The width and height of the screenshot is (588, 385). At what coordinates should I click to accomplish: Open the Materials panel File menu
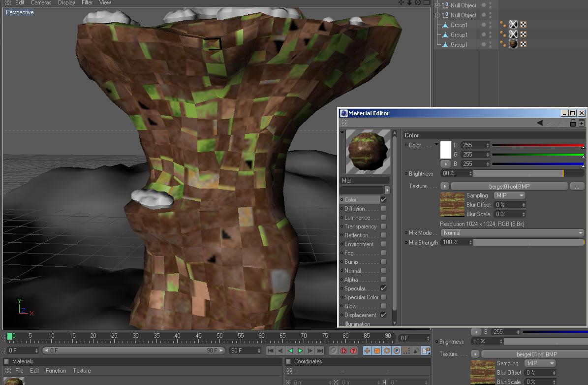[x=19, y=371]
